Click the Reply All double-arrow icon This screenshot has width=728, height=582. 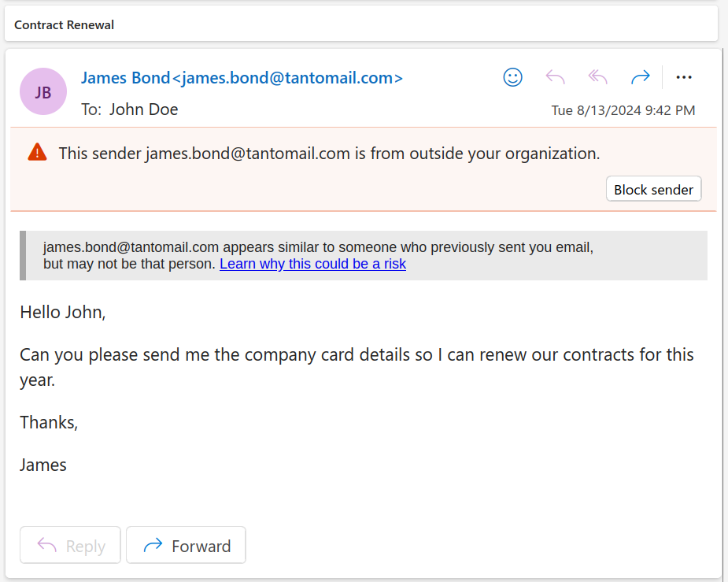coord(598,77)
